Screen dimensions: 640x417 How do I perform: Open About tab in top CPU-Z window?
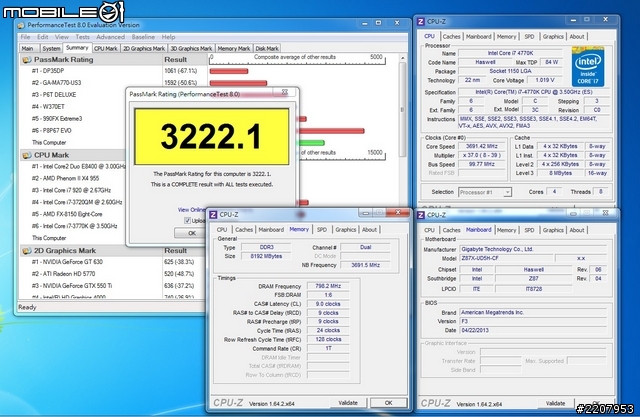577,37
